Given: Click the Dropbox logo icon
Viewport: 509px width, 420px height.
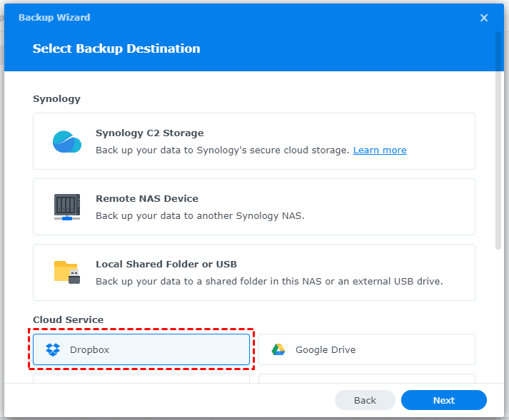Looking at the screenshot, I should click(x=53, y=349).
